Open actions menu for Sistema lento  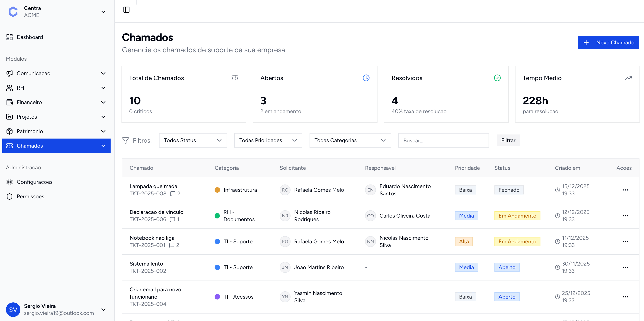(x=625, y=268)
